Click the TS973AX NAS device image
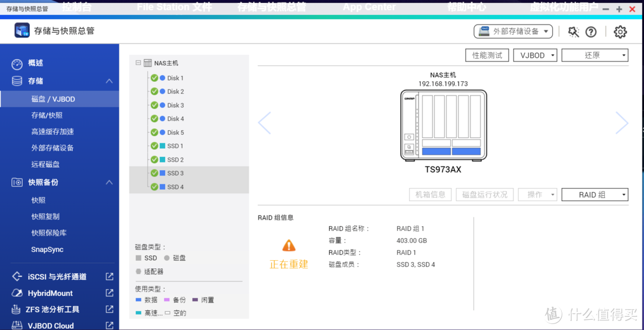 pyautogui.click(x=443, y=125)
